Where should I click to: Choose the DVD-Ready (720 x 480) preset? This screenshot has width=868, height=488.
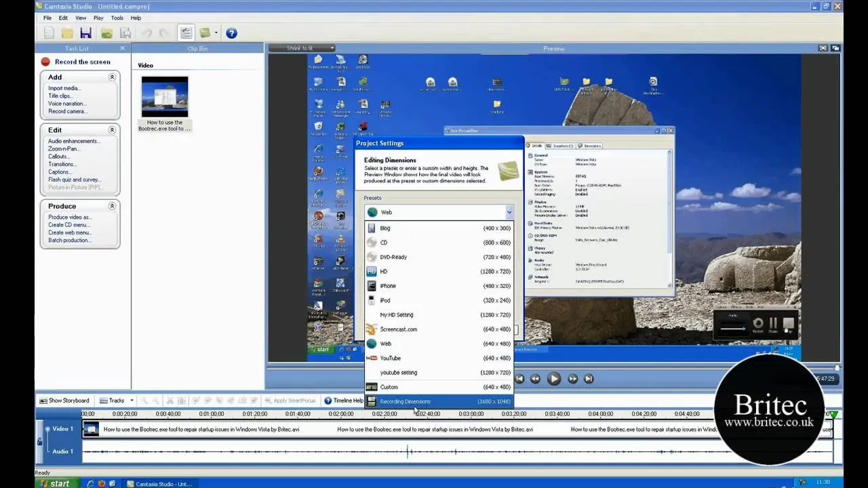coord(439,257)
